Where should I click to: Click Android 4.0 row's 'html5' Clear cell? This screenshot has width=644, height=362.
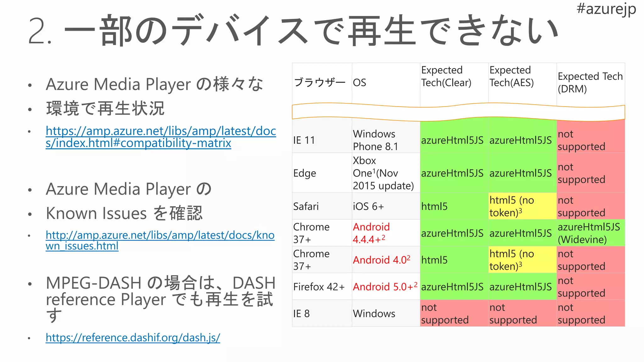tap(454, 260)
